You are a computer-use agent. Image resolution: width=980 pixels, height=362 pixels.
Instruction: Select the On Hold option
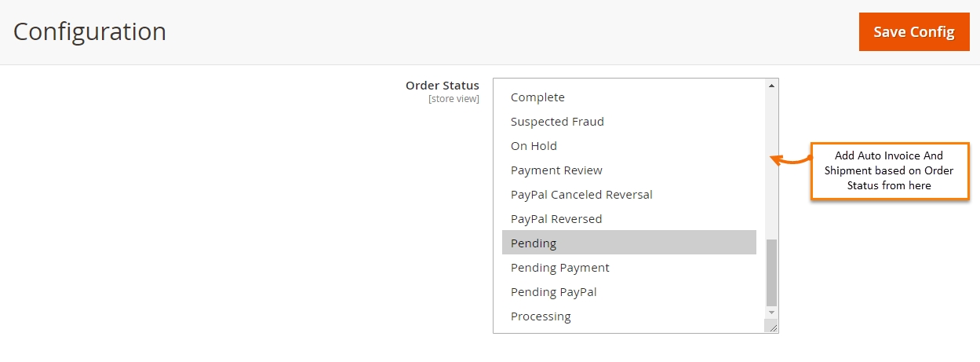click(x=534, y=146)
